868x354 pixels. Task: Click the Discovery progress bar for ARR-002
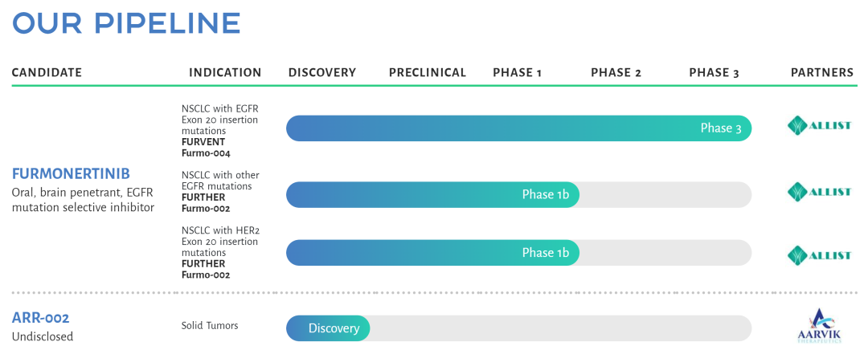(x=328, y=328)
